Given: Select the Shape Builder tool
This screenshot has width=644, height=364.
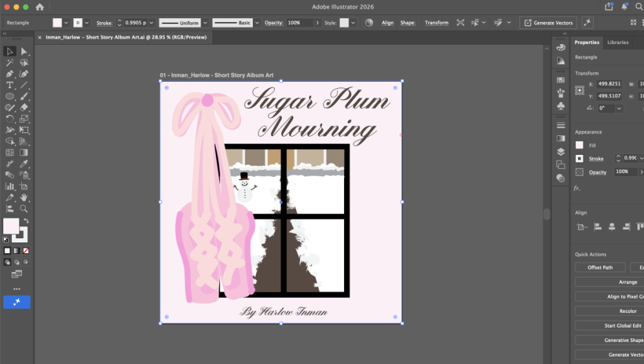Looking at the screenshot, I should [9, 141].
